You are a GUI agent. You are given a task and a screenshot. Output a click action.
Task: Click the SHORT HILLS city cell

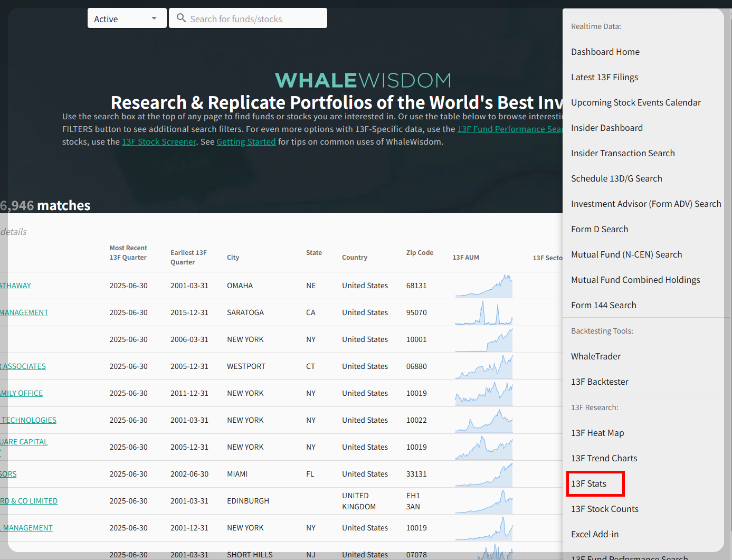coord(250,555)
